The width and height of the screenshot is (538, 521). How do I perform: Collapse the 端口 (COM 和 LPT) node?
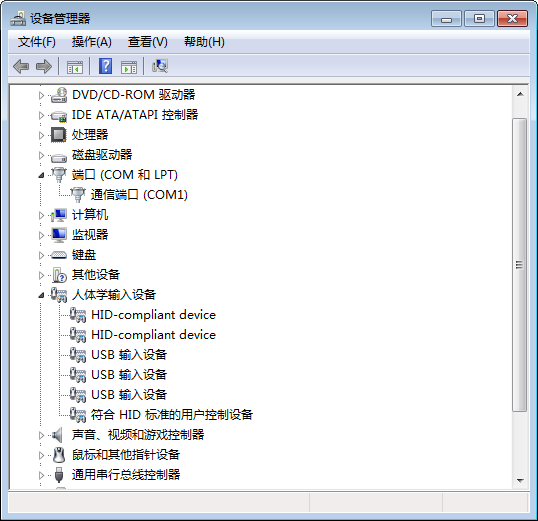(x=41, y=175)
